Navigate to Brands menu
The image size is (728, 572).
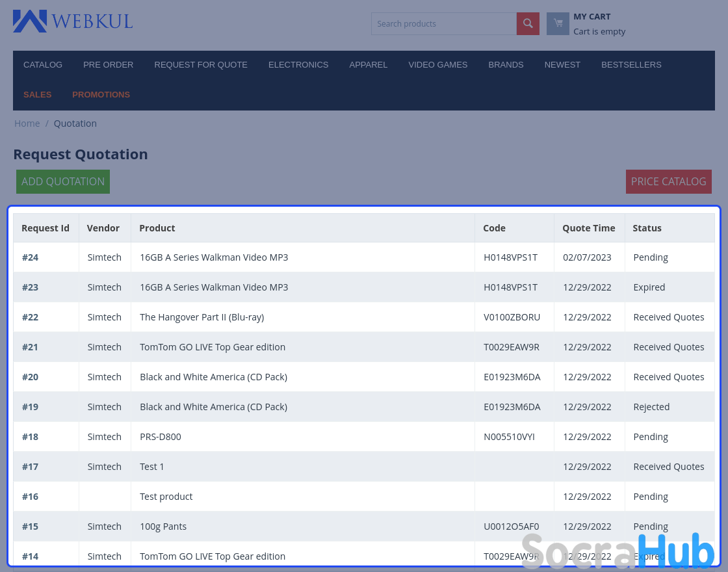coord(506,65)
